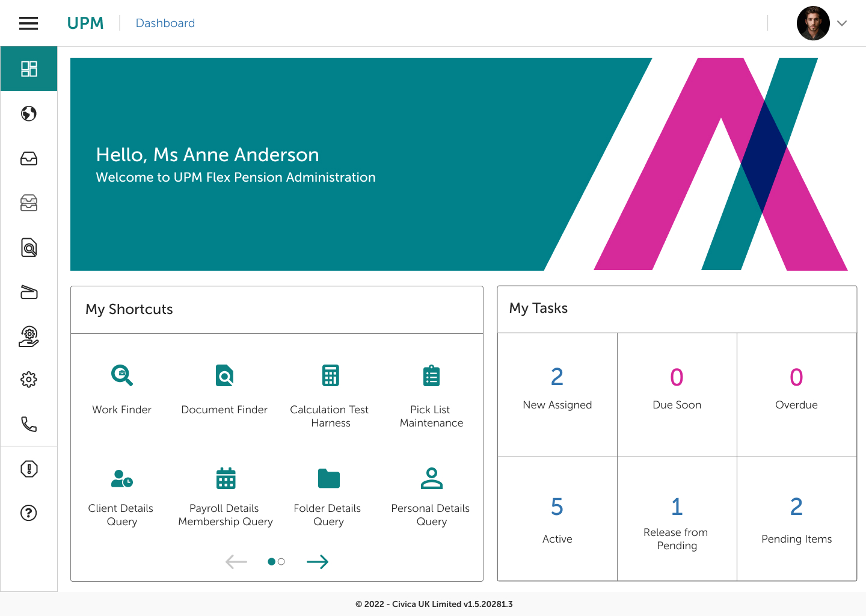Select the dashboard icon in sidebar
This screenshot has width=866, height=616.
pos(29,69)
